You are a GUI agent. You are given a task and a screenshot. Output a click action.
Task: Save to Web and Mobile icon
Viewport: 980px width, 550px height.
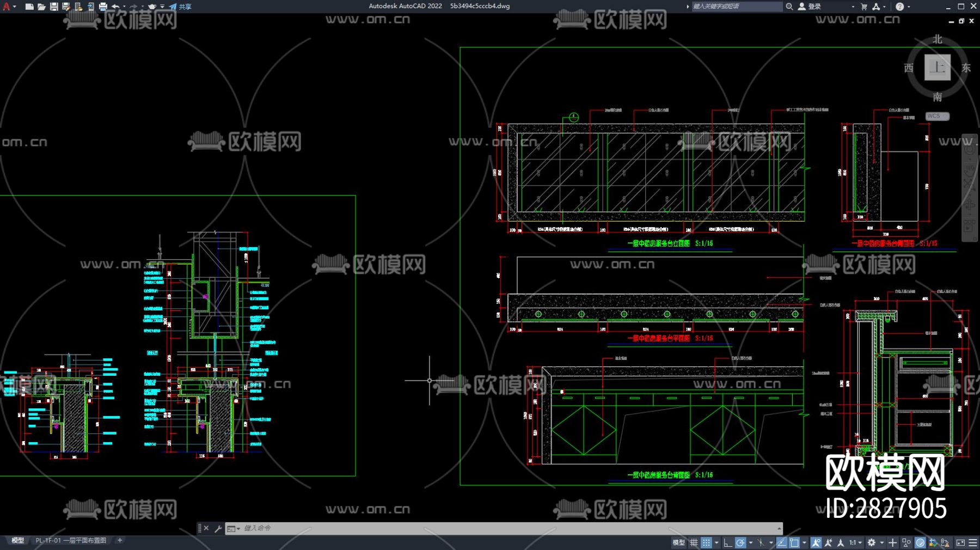click(90, 7)
